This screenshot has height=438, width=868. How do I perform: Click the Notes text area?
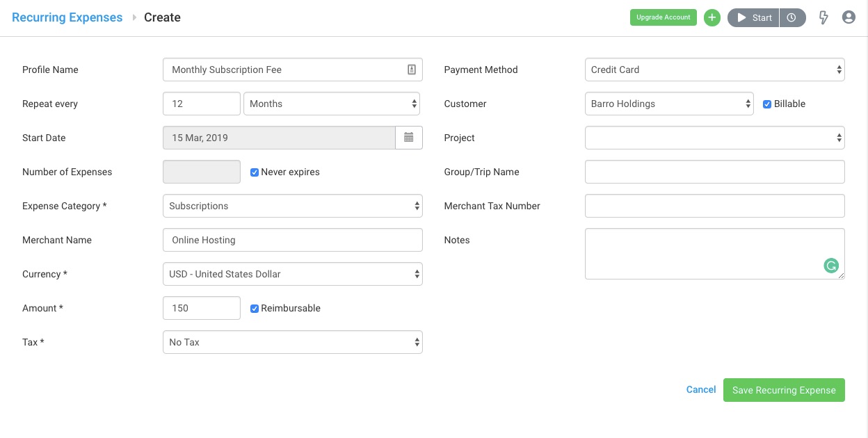(715, 254)
